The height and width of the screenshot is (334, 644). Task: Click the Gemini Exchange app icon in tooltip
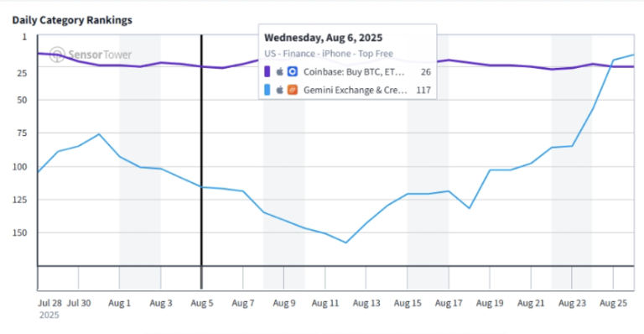click(x=293, y=90)
